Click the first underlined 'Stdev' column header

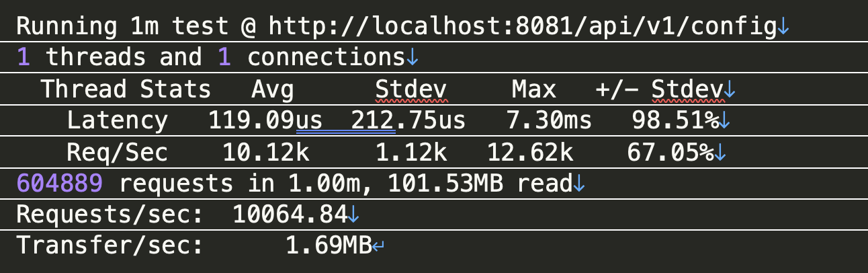click(411, 89)
